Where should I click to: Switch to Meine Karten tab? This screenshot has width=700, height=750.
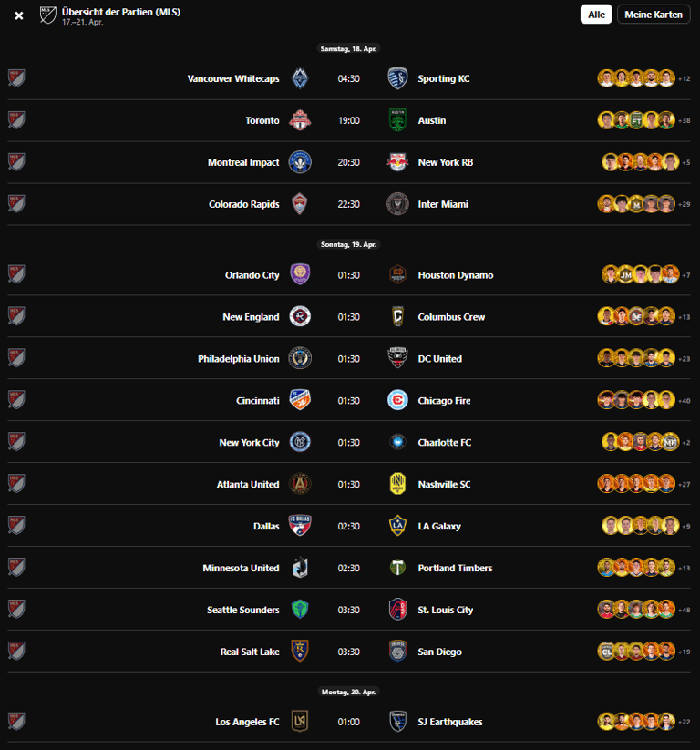[x=654, y=15]
